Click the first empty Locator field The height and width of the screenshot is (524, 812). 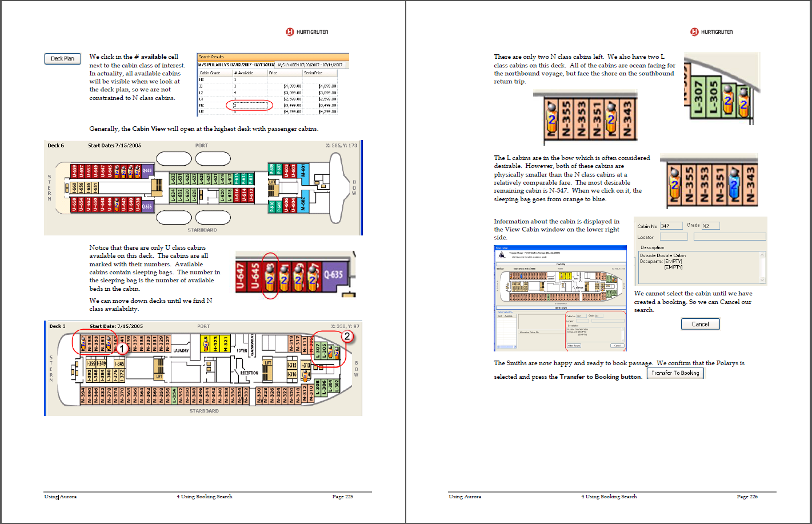[674, 237]
